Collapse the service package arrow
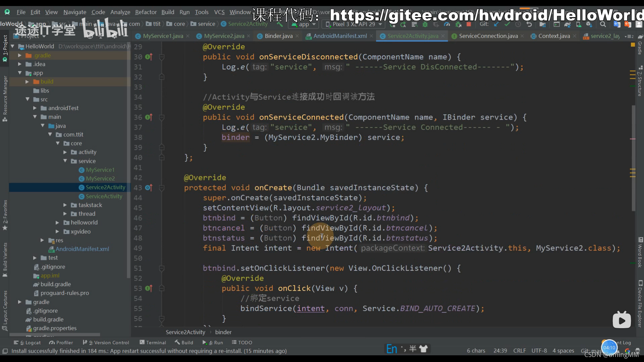644x362 pixels. 65,161
